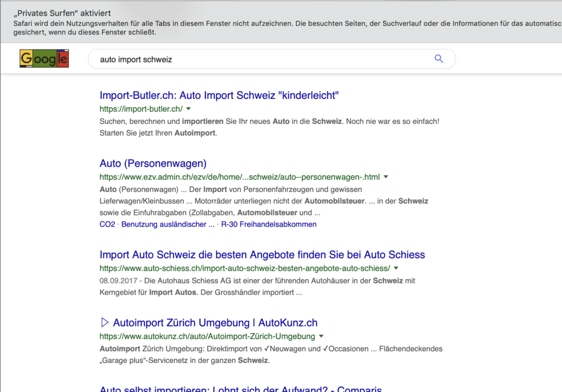Click the magnifying glass search icon
Screen dimensions: 562x392
(439, 58)
